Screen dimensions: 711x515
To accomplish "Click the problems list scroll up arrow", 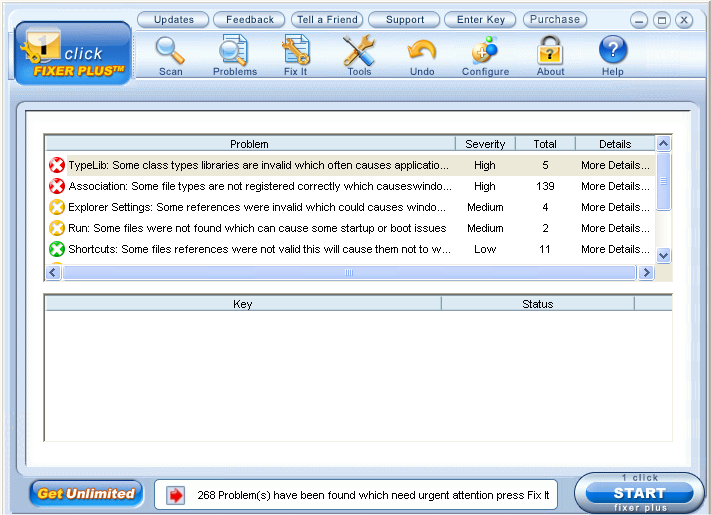I will [x=663, y=144].
